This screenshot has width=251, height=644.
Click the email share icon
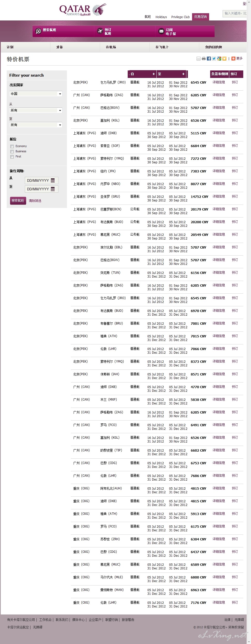pyautogui.click(x=198, y=59)
